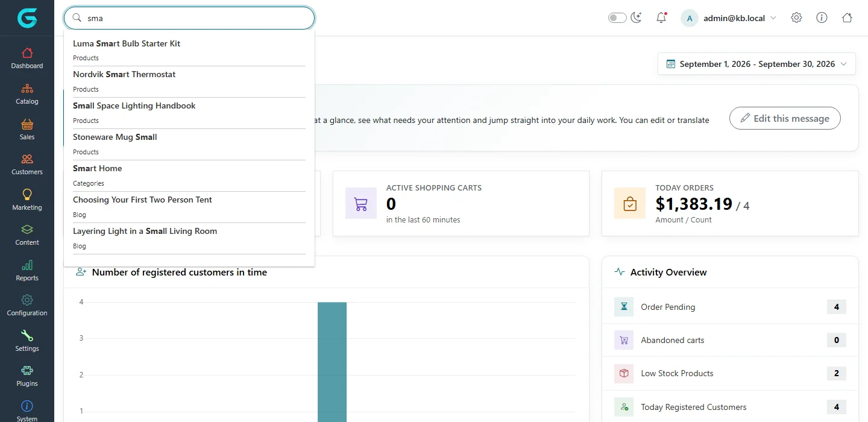Open the System sidebar section
The width and height of the screenshot is (868, 422).
(x=27, y=411)
